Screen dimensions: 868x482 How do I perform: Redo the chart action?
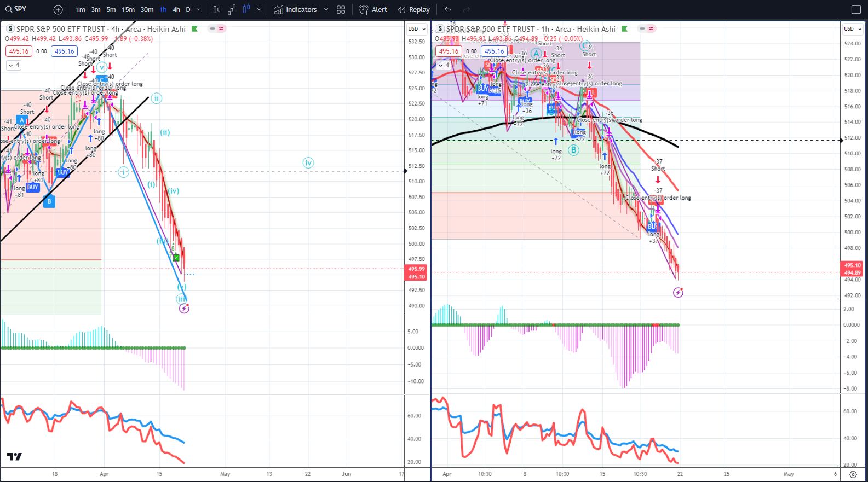click(x=467, y=10)
